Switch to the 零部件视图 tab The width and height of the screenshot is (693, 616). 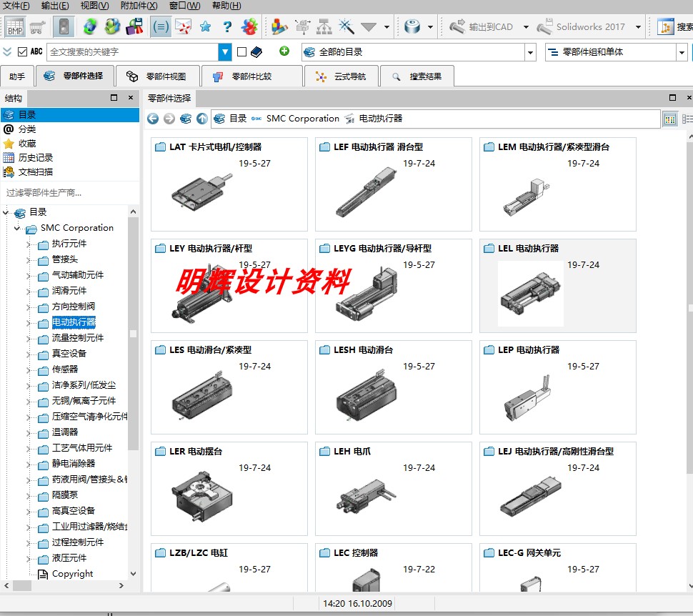click(157, 76)
